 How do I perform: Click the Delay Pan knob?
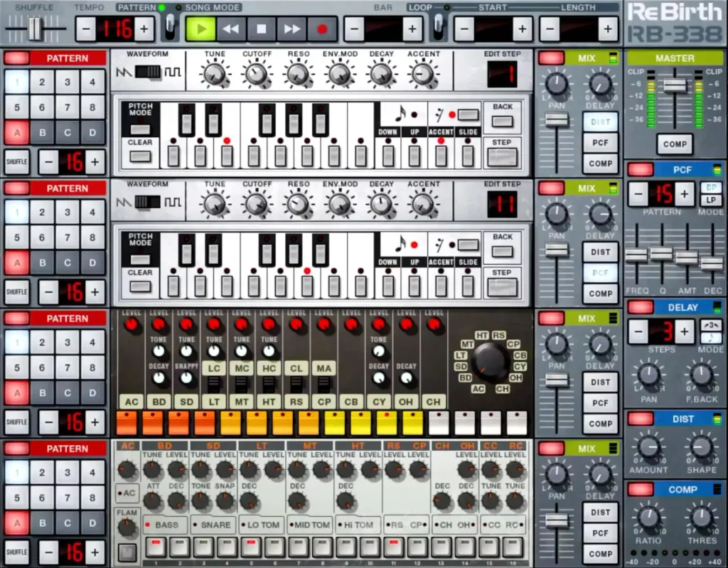coord(648,376)
